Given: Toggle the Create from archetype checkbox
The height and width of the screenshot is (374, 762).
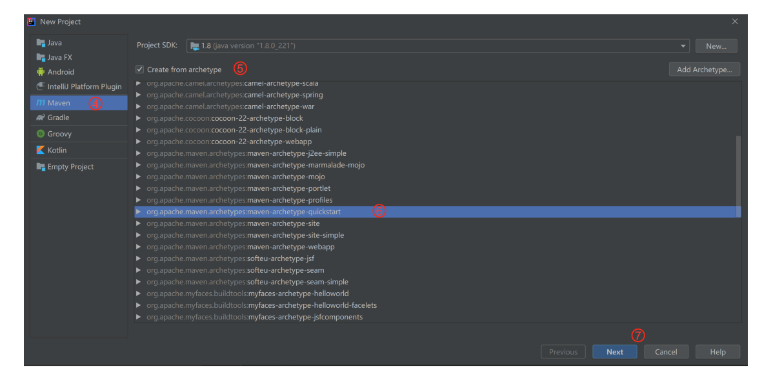Looking at the screenshot, I should [x=140, y=69].
